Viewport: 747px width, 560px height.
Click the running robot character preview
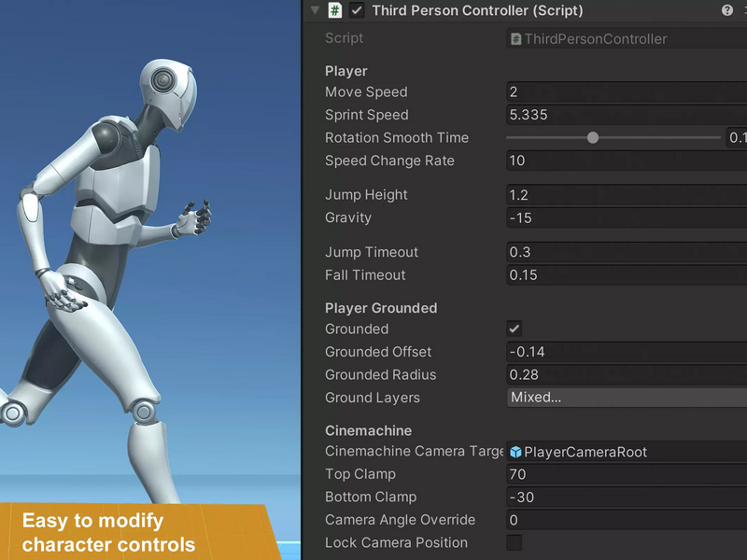click(109, 276)
